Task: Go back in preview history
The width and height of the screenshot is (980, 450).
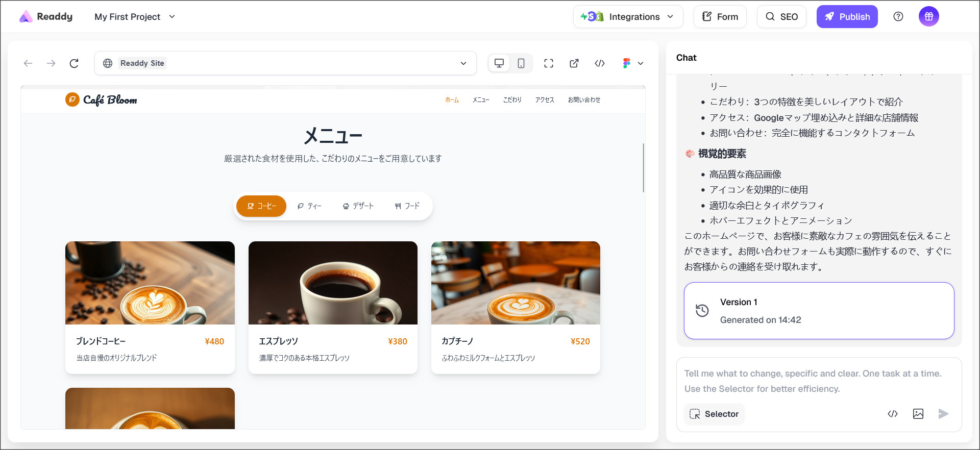Action: [28, 63]
